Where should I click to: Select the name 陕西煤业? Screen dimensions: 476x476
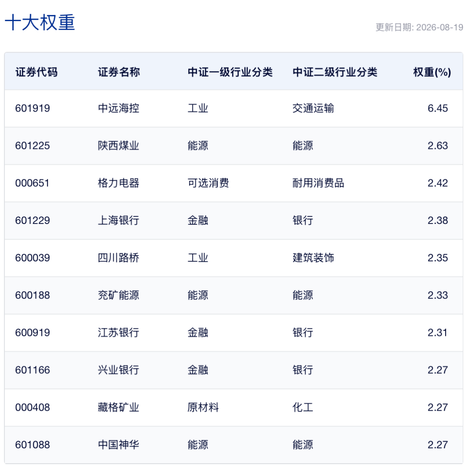coord(119,146)
